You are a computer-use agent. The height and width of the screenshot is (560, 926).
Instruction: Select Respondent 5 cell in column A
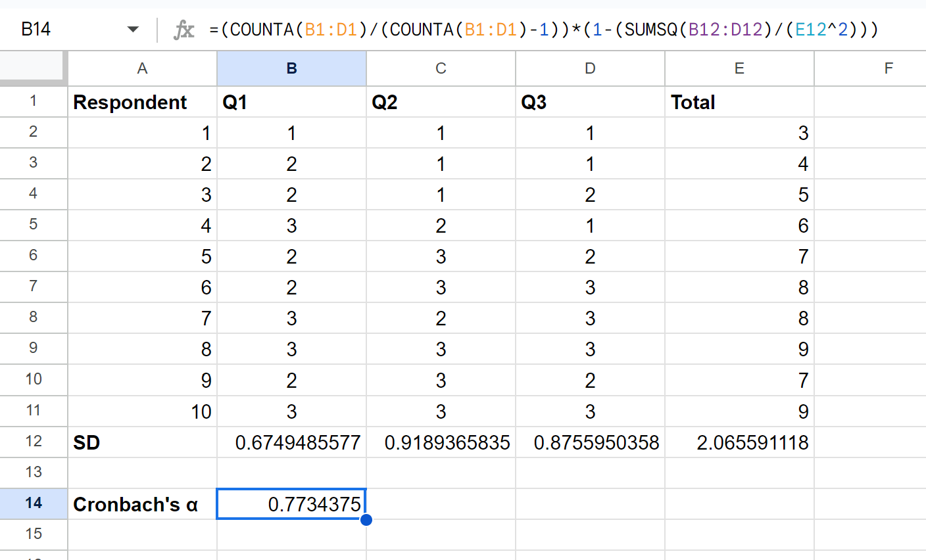[142, 256]
